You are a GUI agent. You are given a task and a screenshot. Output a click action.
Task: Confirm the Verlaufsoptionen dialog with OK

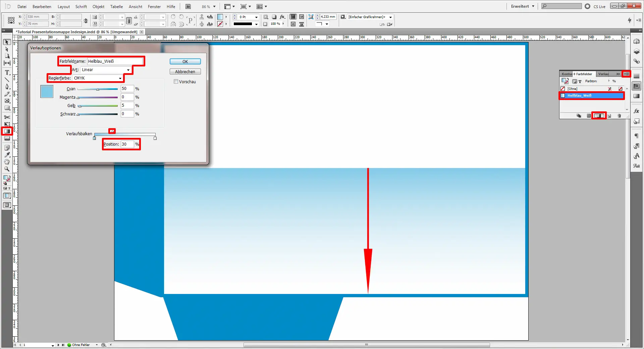(185, 61)
